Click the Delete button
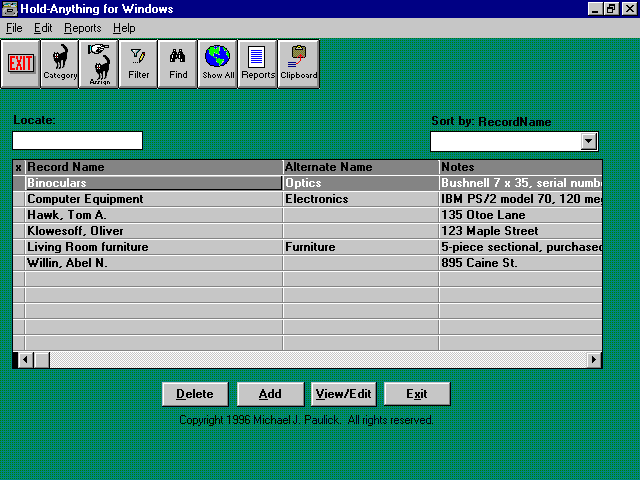640x480 pixels. click(195, 394)
